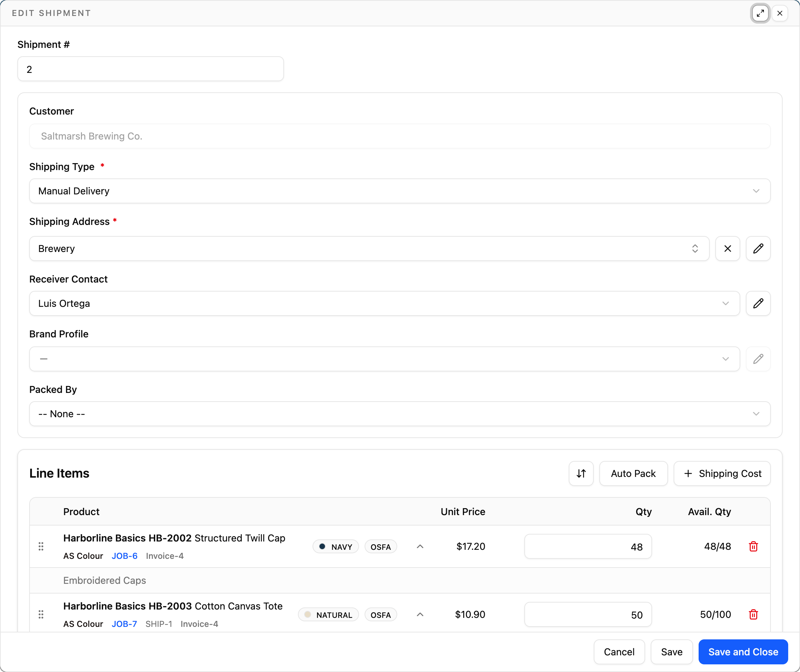Grab the drag handle for Cotton Canvas Tote

[x=41, y=614]
